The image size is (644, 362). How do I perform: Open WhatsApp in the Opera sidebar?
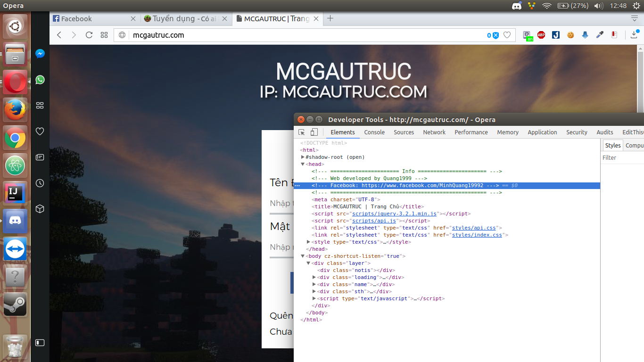40,80
